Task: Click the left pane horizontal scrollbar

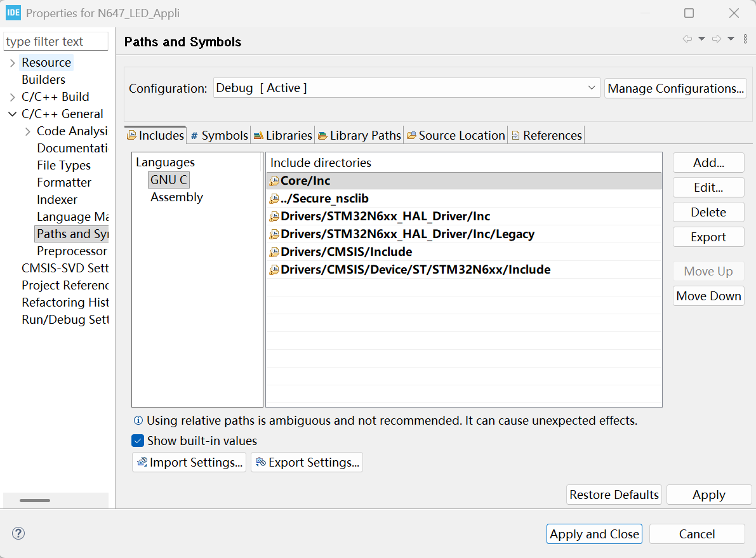Action: coord(35,500)
